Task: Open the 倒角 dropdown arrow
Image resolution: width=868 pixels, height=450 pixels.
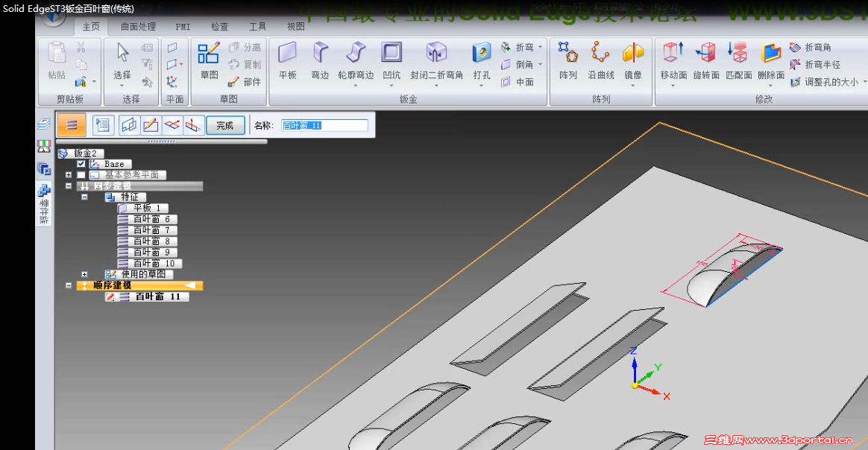Action: point(541,65)
